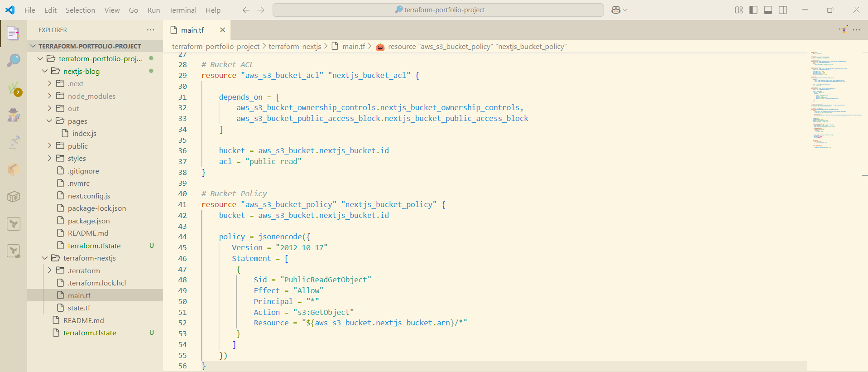868x372 pixels.
Task: Click terraform-nextjs in the breadcrumb
Action: point(295,47)
